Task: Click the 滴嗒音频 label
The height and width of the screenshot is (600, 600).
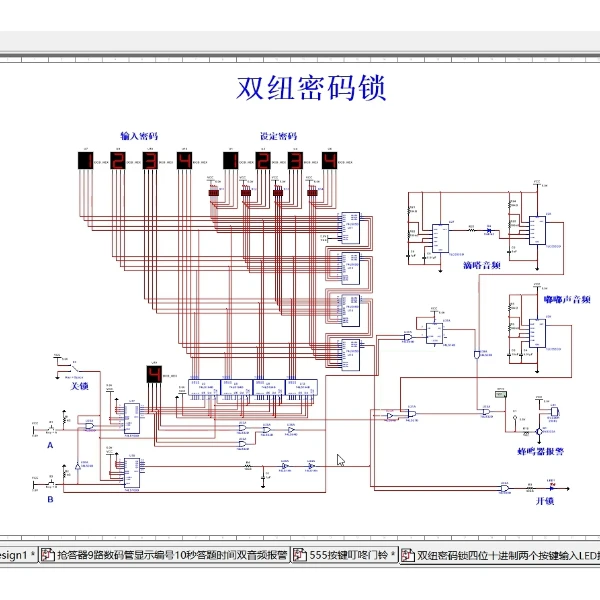Action: (x=482, y=265)
